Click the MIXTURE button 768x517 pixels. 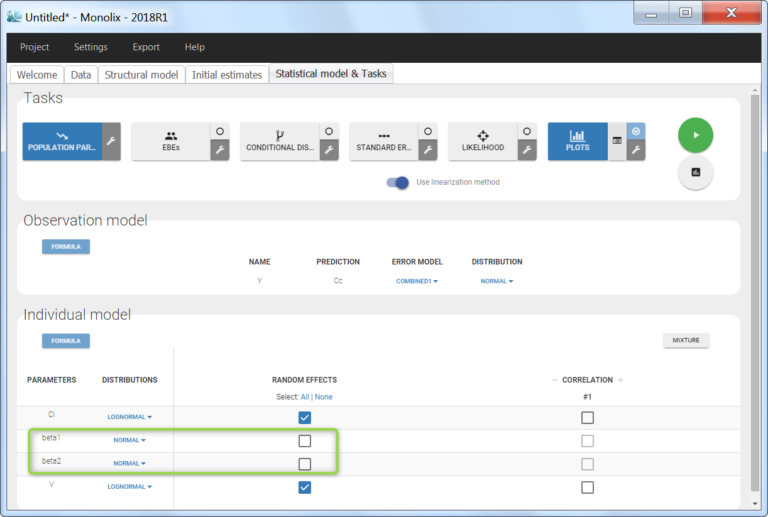686,340
